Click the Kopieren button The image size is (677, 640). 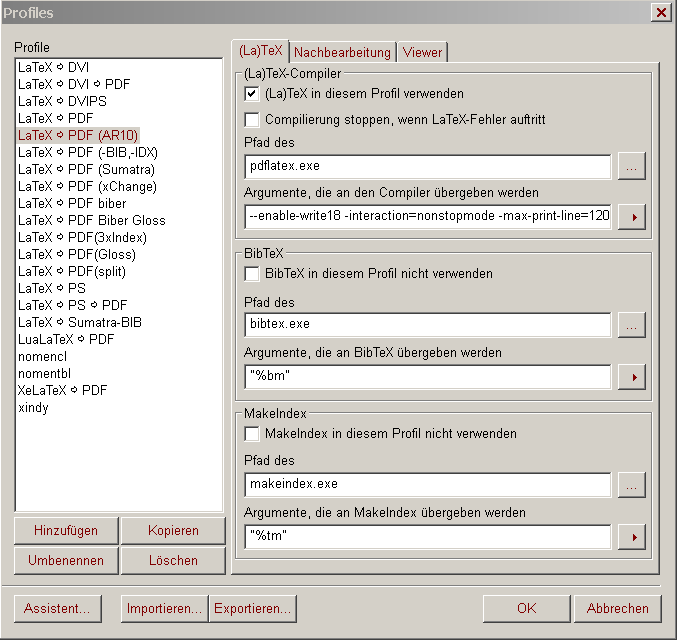click(x=173, y=530)
